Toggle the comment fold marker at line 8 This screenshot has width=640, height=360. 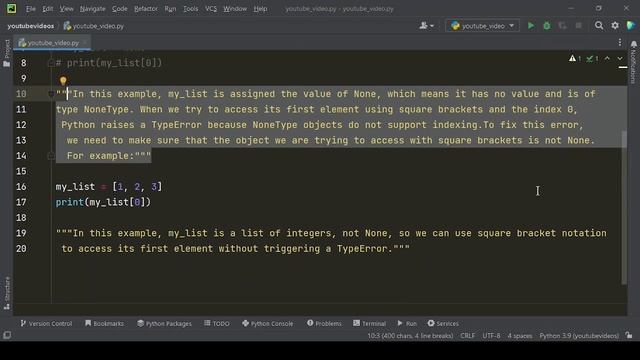(51, 63)
